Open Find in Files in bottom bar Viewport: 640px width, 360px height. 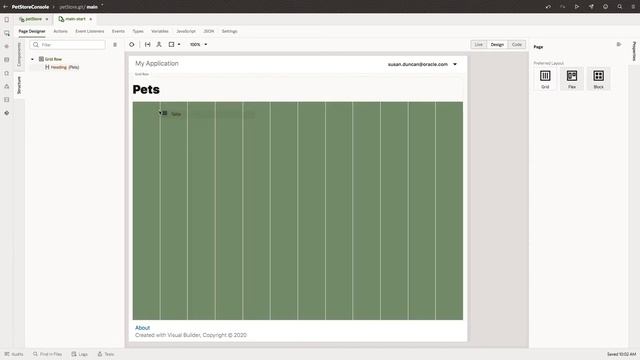[x=47, y=354]
